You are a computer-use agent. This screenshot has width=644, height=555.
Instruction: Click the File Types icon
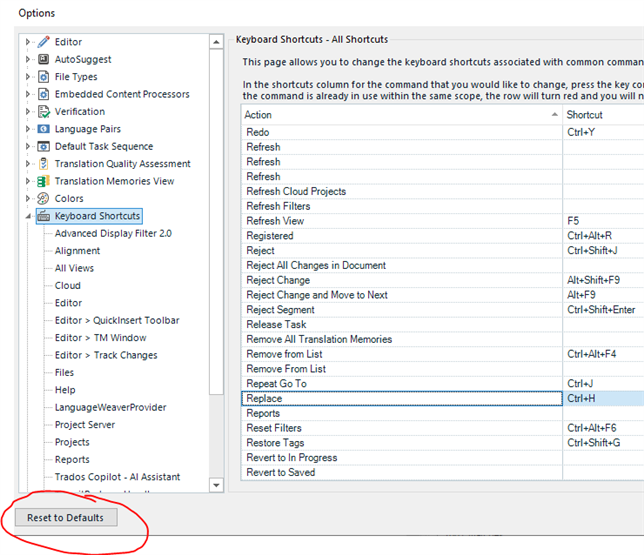point(44,77)
